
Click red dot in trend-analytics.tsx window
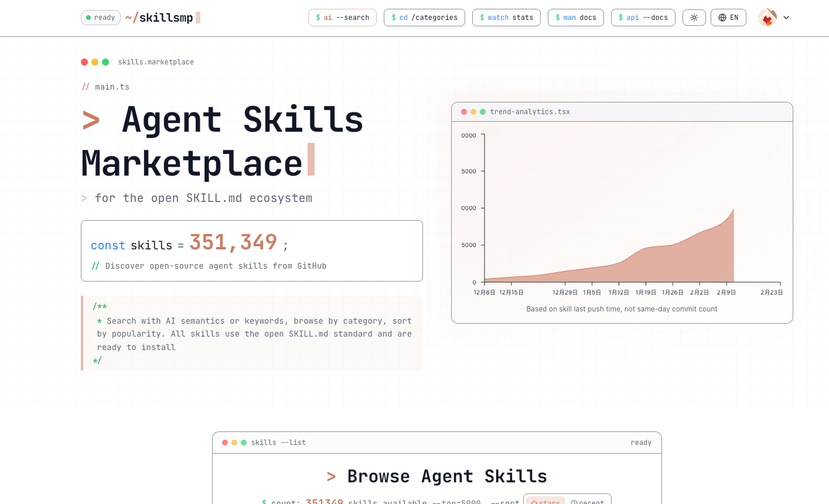pyautogui.click(x=464, y=112)
